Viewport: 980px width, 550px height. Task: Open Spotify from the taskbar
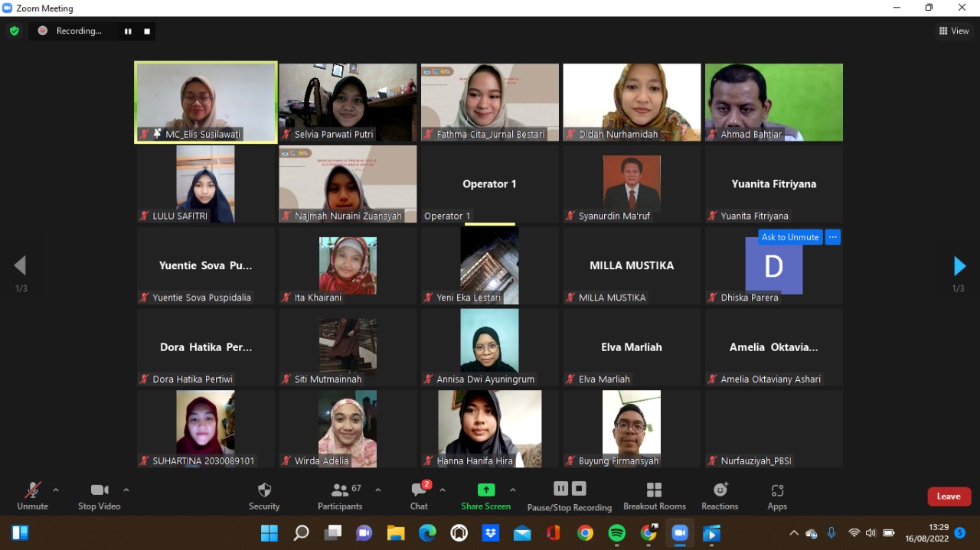617,533
